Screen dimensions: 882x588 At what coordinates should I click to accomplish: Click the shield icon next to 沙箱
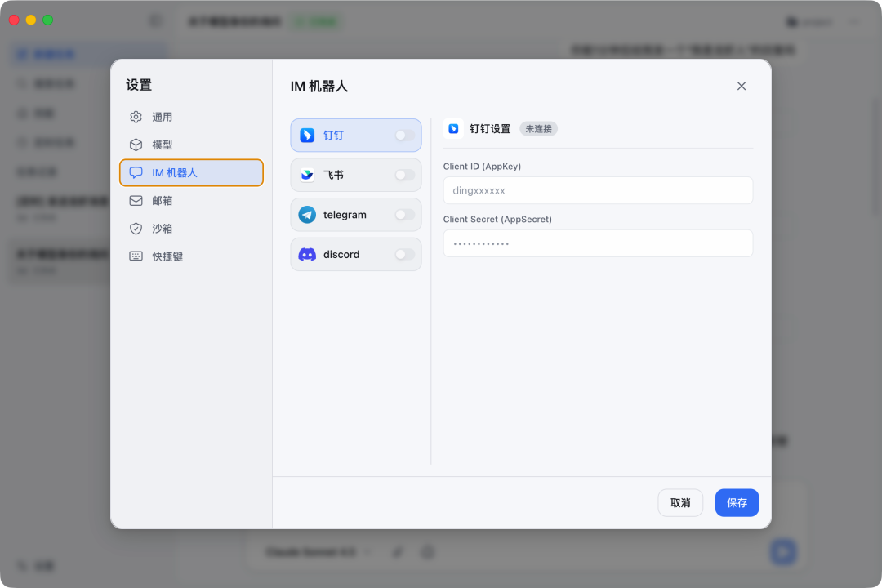tap(136, 229)
